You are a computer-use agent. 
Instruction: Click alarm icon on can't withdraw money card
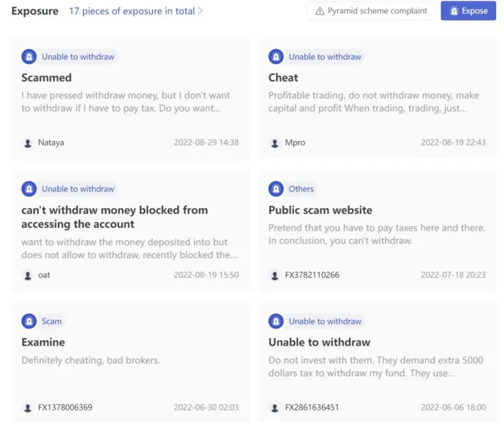tap(29, 189)
